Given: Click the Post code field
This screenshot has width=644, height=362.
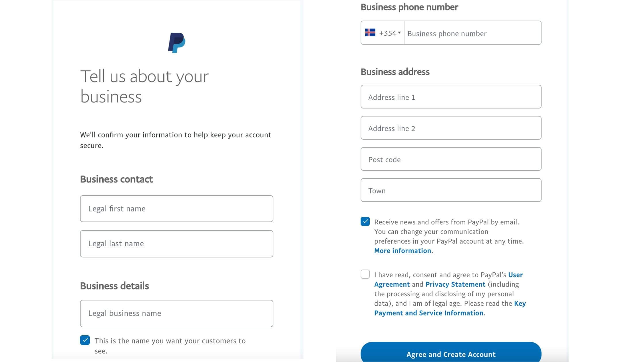Looking at the screenshot, I should point(451,159).
